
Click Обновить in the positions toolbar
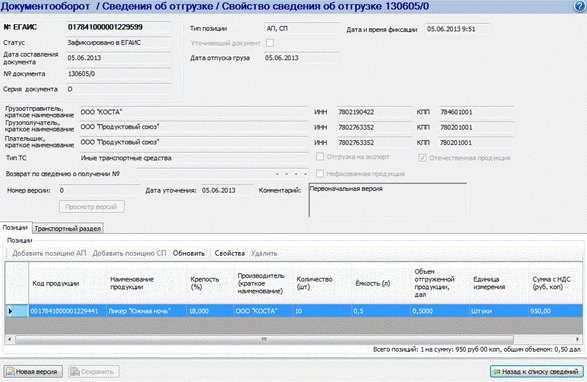pos(189,253)
